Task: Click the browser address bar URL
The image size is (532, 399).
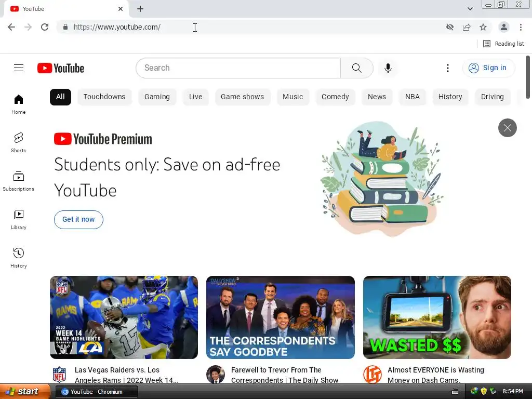Action: (x=117, y=27)
